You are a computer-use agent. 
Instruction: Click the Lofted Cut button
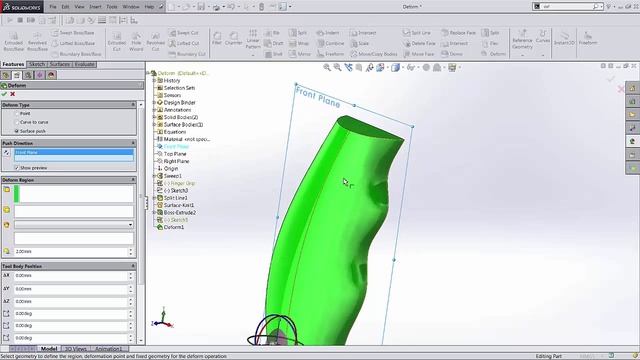pos(184,43)
